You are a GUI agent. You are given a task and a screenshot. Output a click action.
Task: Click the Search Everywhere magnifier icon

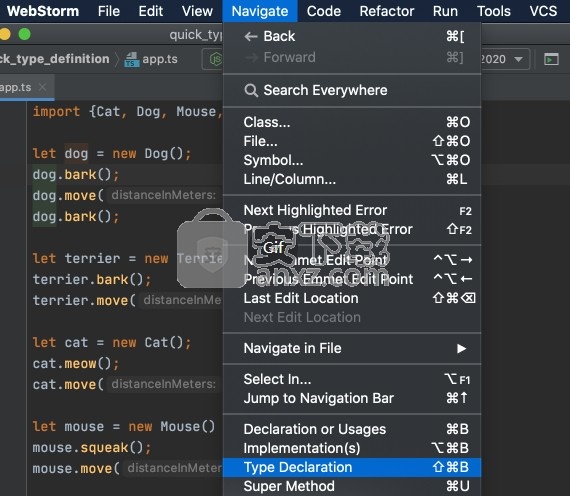click(251, 90)
